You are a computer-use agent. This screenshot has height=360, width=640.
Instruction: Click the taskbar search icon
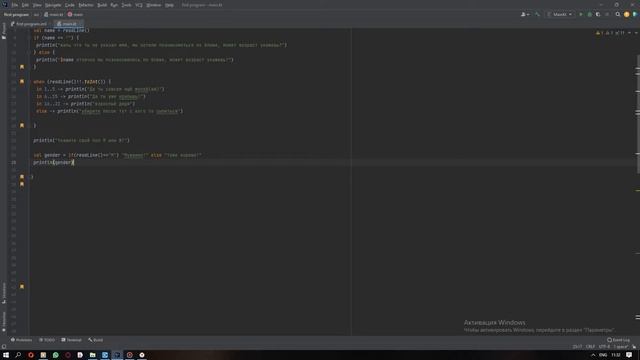(x=18, y=355)
